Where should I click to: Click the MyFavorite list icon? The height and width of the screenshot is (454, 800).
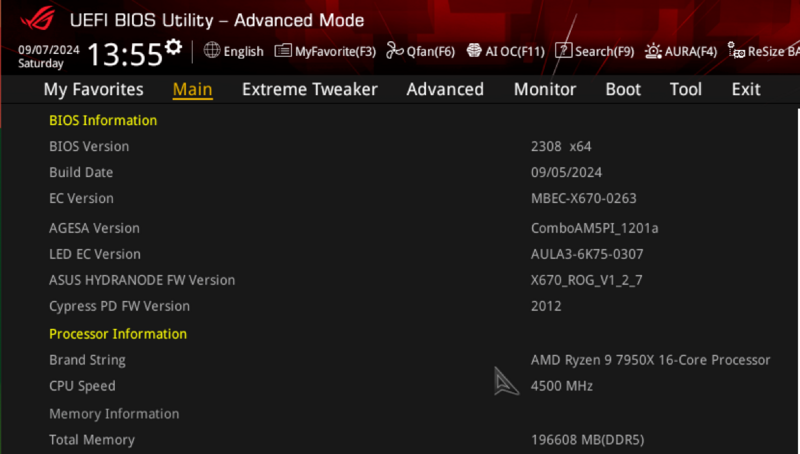[283, 51]
